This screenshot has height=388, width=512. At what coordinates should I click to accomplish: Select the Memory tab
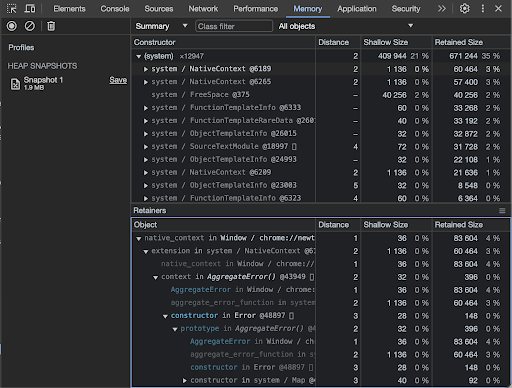[308, 9]
